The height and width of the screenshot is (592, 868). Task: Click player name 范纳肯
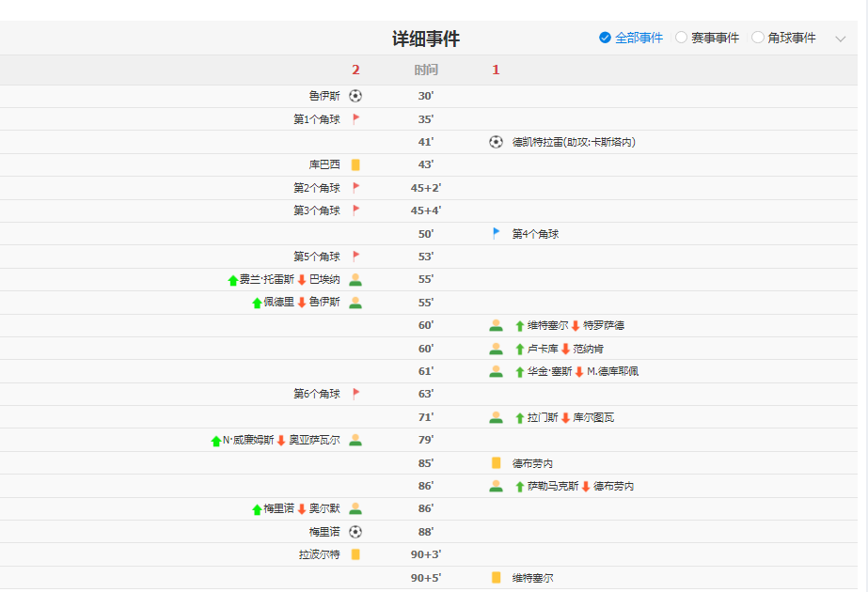coord(589,349)
